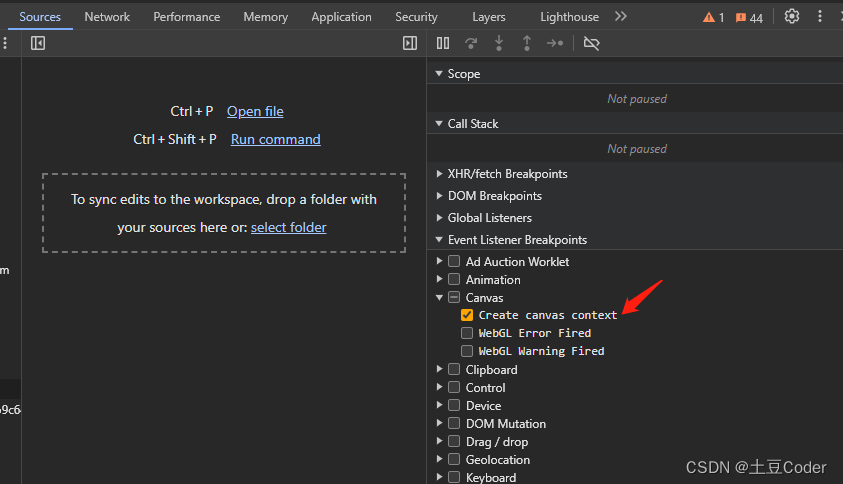Expand the Drag / drop arrow
The image size is (843, 484).
[439, 441]
